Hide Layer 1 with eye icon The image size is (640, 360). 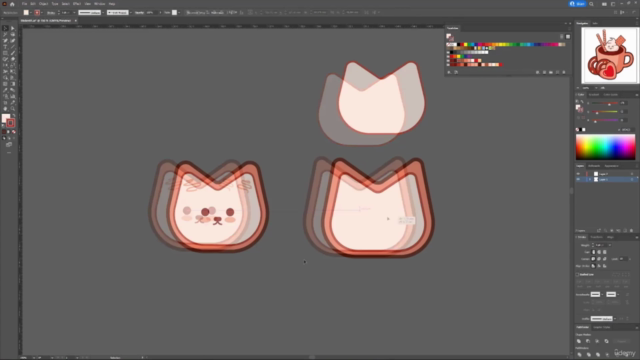pos(578,179)
